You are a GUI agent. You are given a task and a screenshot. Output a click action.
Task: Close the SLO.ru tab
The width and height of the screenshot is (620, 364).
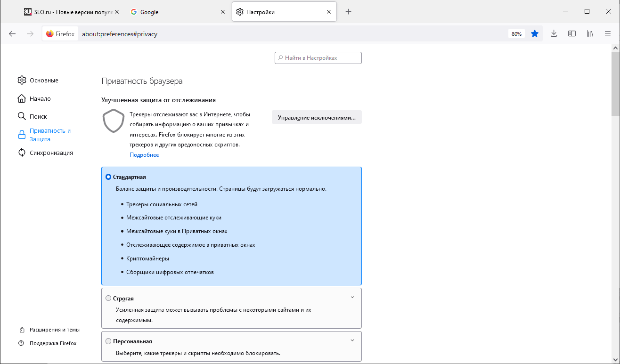(117, 12)
